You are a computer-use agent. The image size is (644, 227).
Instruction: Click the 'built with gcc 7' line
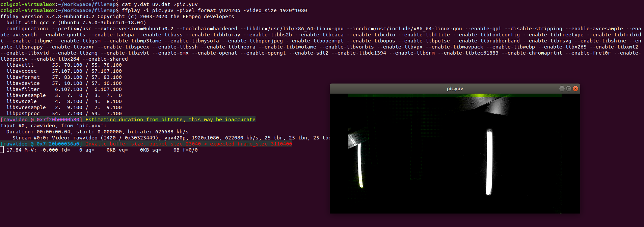(76, 23)
